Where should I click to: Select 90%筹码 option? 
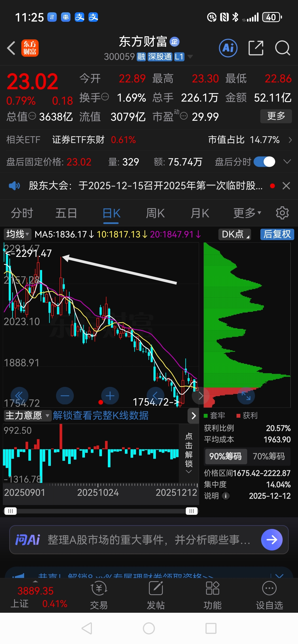pyautogui.click(x=226, y=456)
